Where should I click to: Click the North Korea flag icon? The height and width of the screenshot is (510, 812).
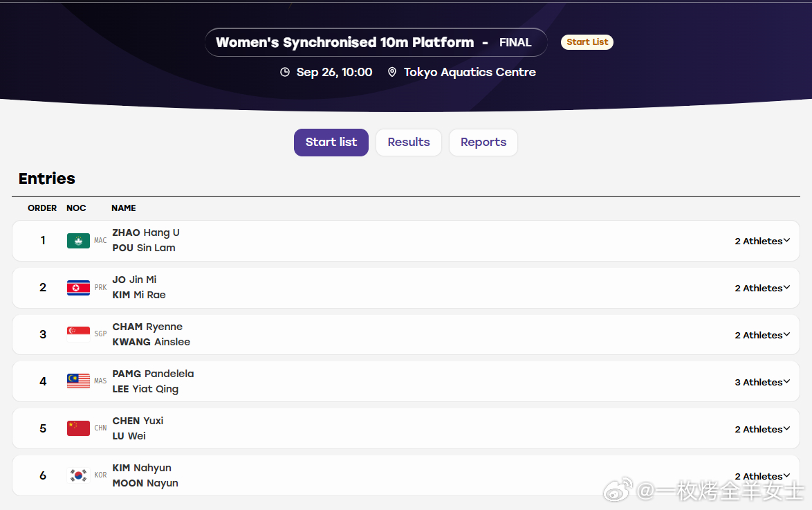78,288
